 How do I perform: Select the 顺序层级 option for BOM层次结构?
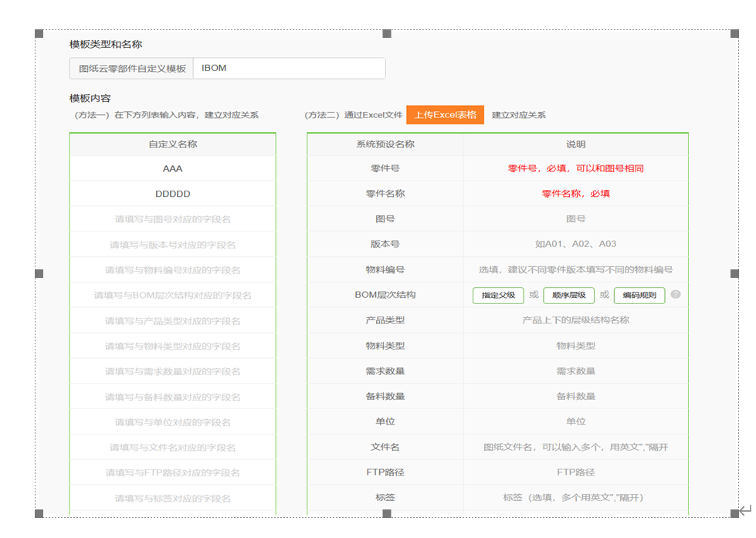(x=569, y=295)
